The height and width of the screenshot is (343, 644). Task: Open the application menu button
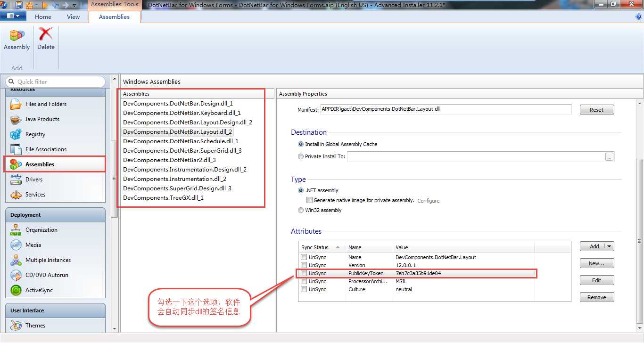pos(13,16)
